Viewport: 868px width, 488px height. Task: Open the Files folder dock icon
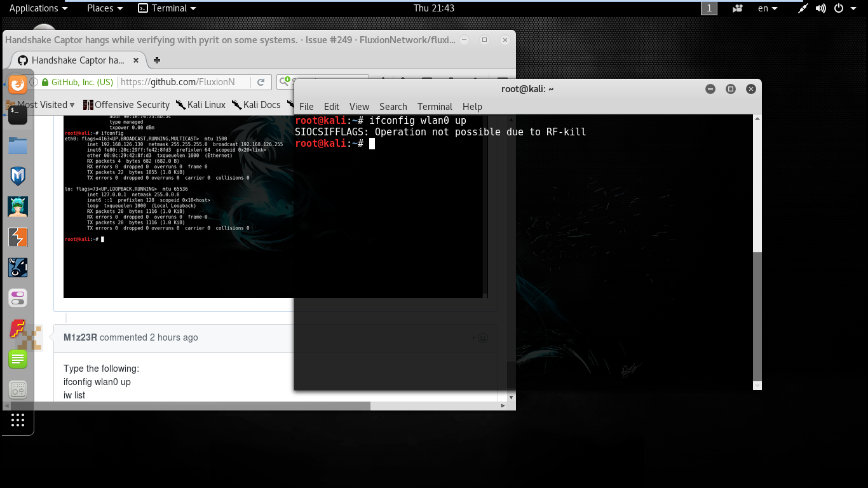18,146
